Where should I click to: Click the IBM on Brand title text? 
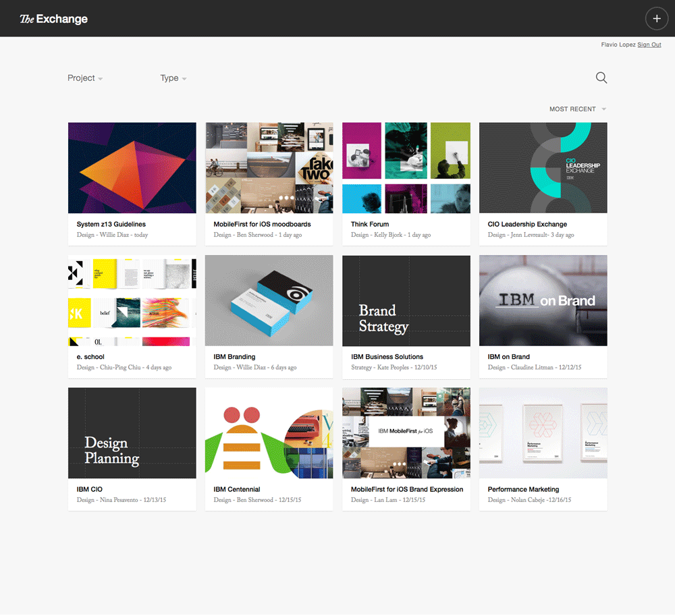tap(508, 357)
